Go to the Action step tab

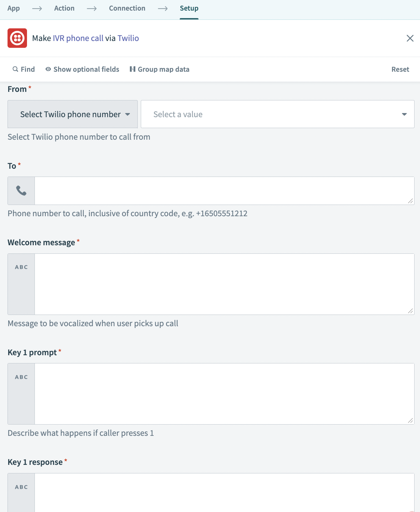click(64, 8)
